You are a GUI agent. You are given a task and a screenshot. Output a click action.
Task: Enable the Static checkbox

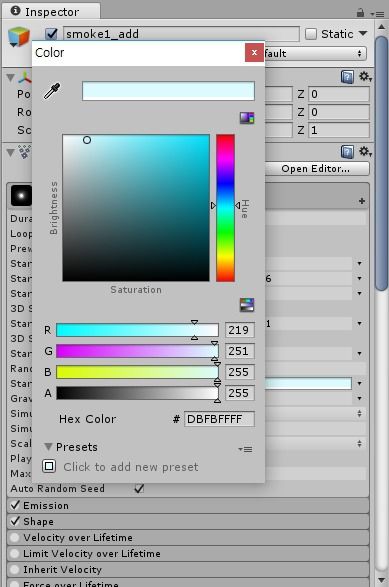(x=311, y=34)
